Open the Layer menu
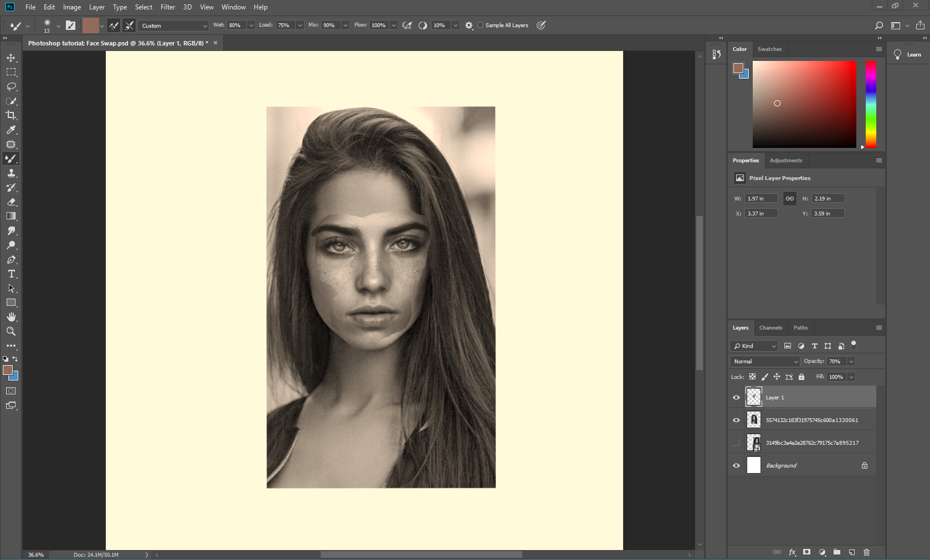 [x=97, y=7]
